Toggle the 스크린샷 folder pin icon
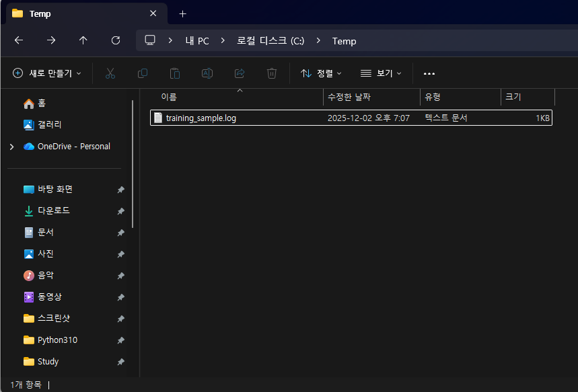This screenshot has width=578, height=392. point(120,318)
